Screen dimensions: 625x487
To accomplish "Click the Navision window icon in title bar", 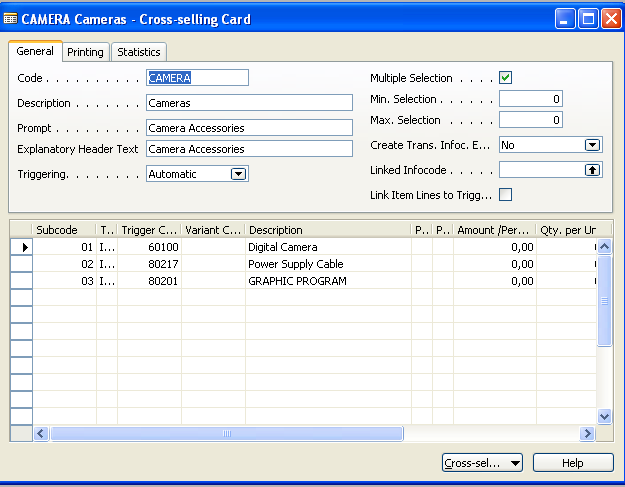I will [11, 19].
